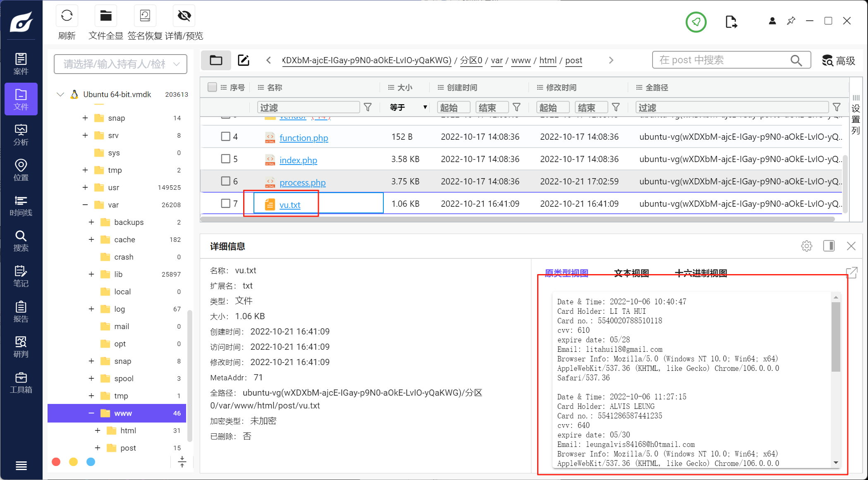Click the 刷新 refresh icon
Screen dimensions: 868x480
[x=67, y=16]
